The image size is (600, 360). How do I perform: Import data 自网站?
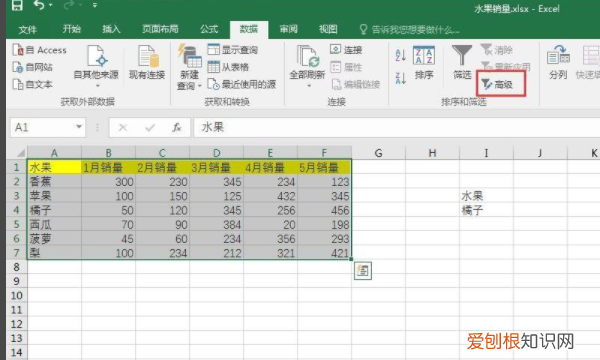[33, 67]
